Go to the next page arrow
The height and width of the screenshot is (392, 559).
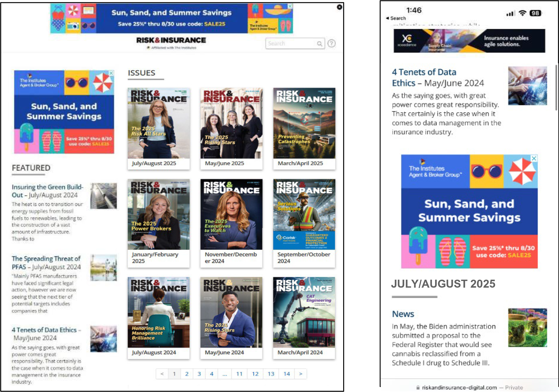(x=300, y=374)
